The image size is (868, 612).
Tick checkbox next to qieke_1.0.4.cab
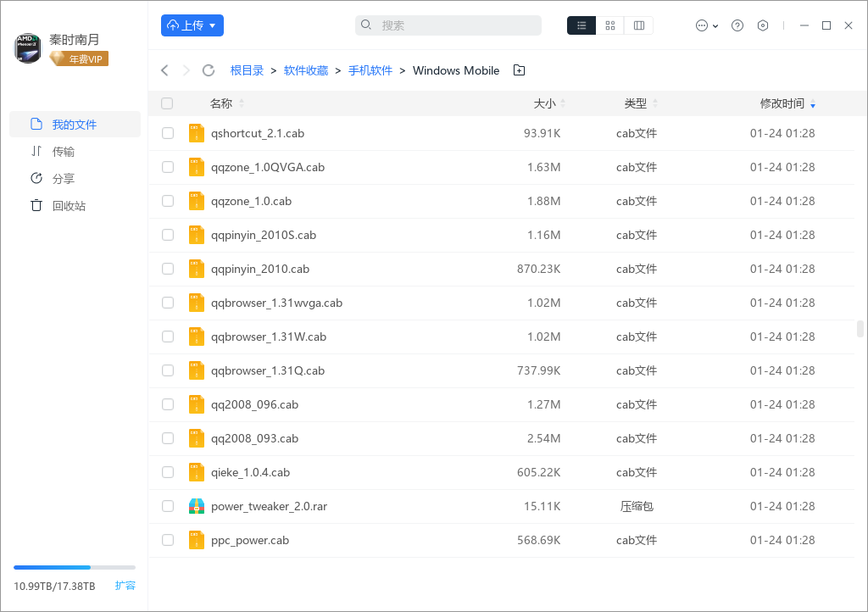click(168, 472)
